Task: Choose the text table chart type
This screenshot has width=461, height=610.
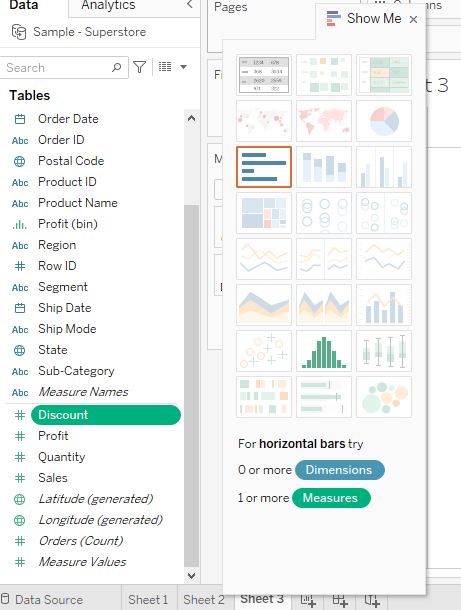Action: point(264,75)
